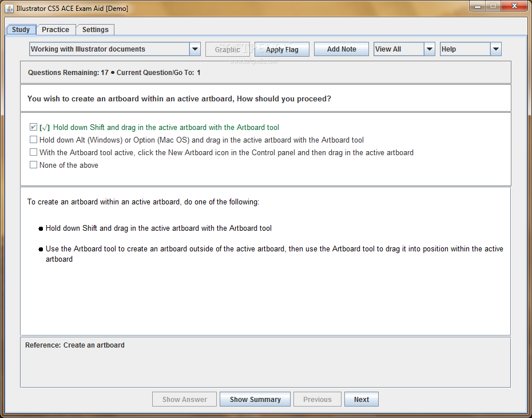Uncheck the 'Hold down Shift and drag' answer
The width and height of the screenshot is (532, 418).
(33, 127)
